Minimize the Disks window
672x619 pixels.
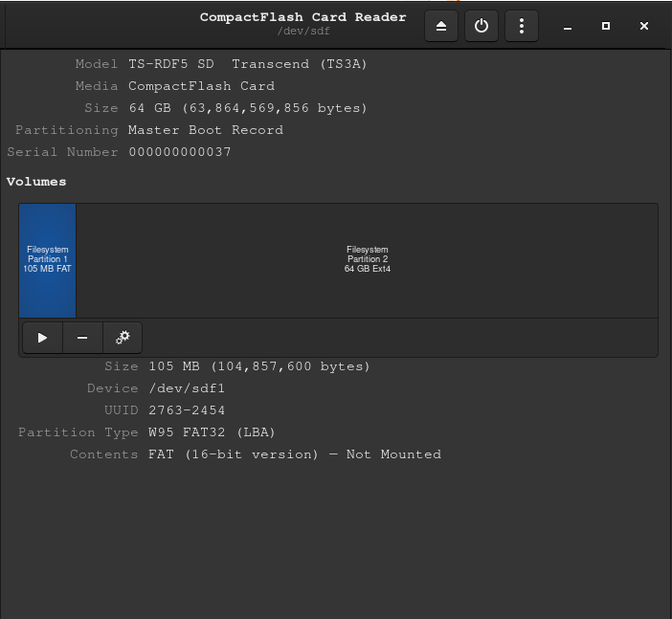[x=568, y=27]
